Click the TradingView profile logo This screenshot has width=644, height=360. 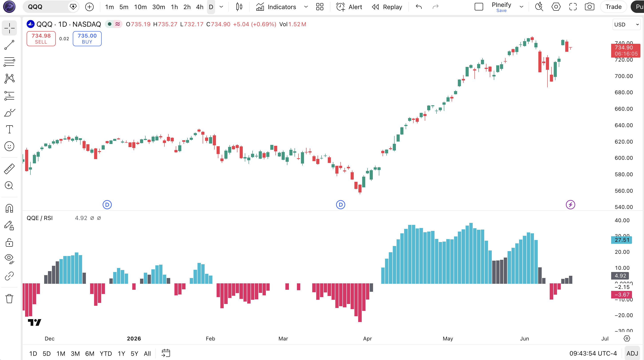(9, 7)
